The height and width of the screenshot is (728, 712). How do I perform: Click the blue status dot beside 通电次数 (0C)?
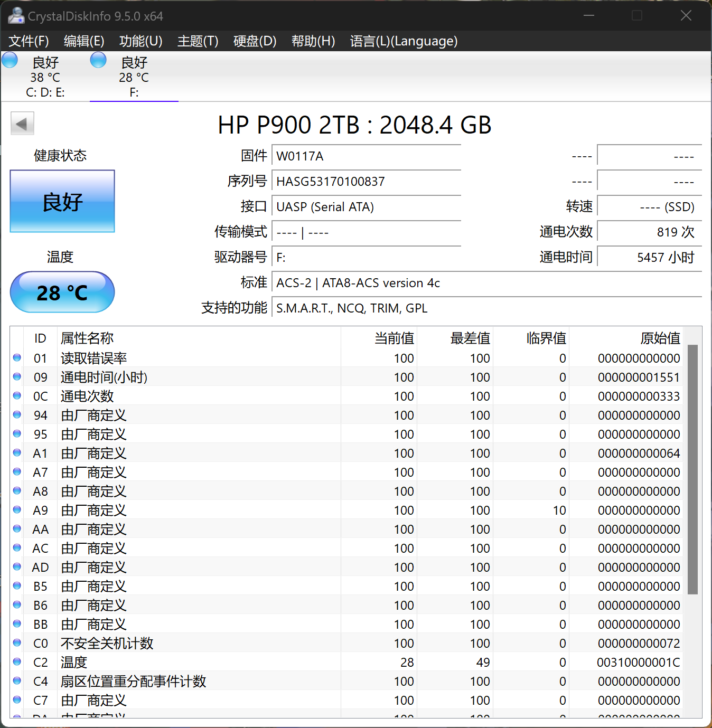pyautogui.click(x=16, y=395)
